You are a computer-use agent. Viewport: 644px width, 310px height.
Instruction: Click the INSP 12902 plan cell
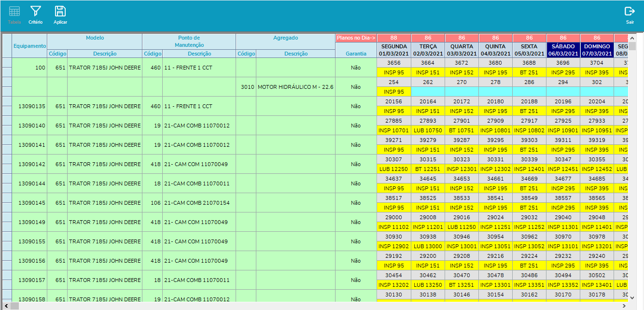(394, 246)
